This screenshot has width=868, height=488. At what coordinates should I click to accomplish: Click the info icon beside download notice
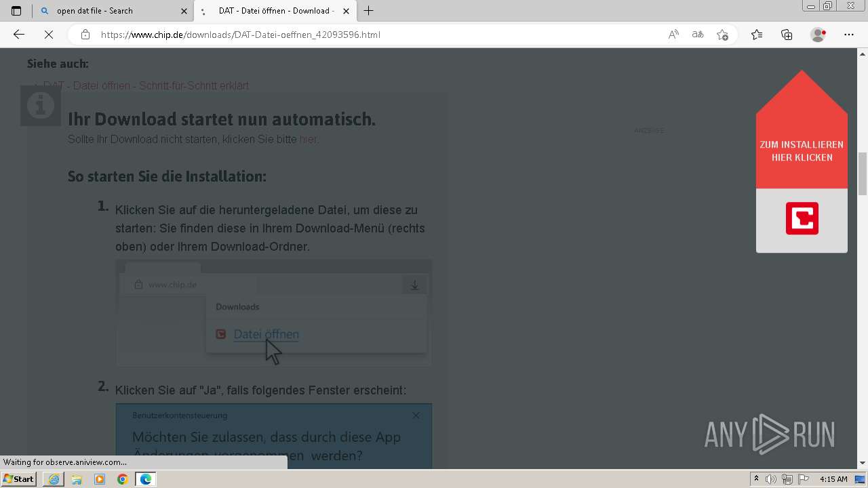(41, 105)
